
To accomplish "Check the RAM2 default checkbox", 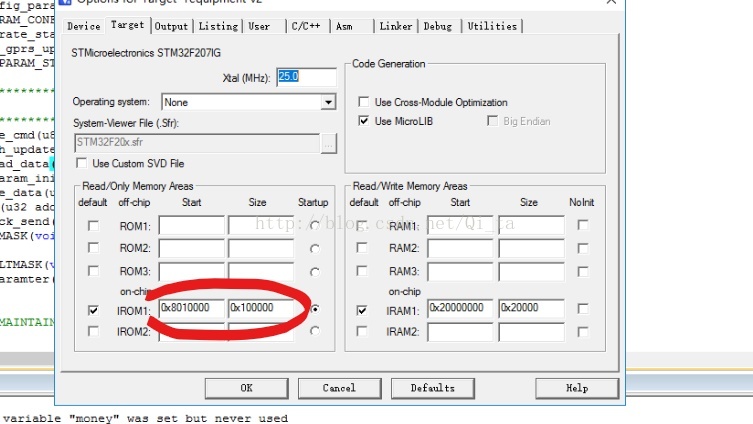I will [x=362, y=248].
